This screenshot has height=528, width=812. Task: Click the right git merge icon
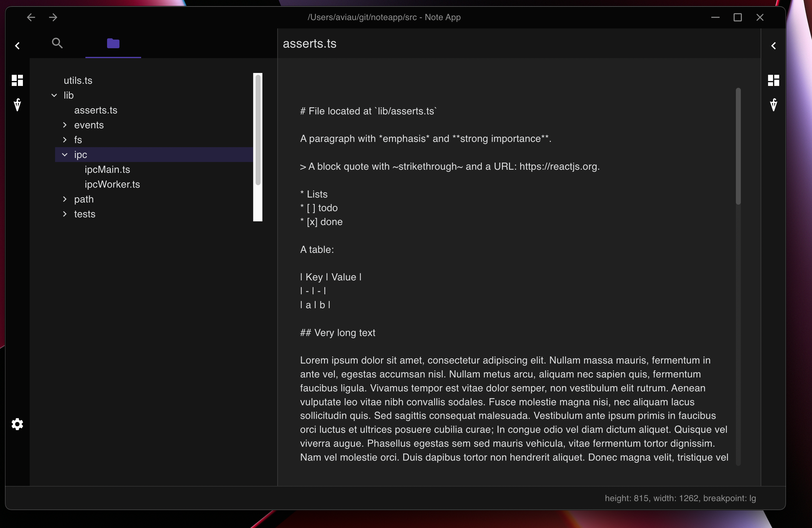coord(773,105)
